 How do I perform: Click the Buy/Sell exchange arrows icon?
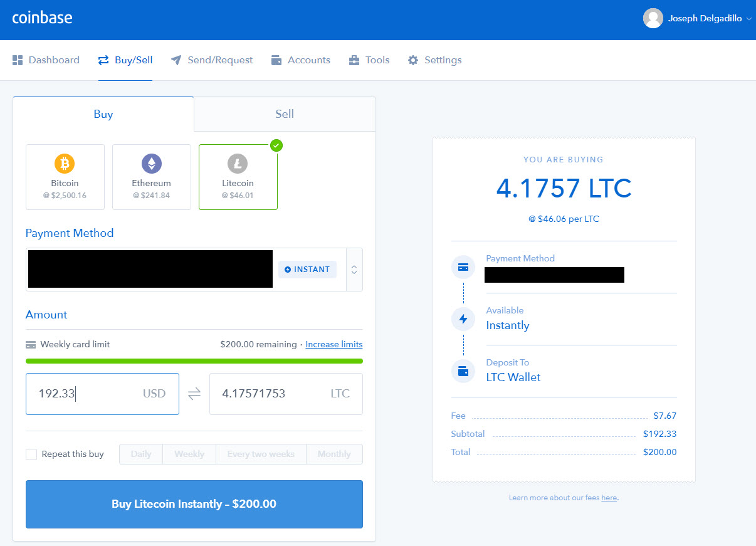click(x=103, y=60)
